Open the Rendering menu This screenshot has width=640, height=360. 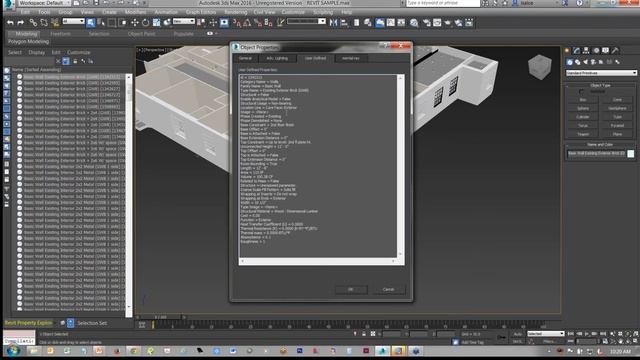[236, 12]
